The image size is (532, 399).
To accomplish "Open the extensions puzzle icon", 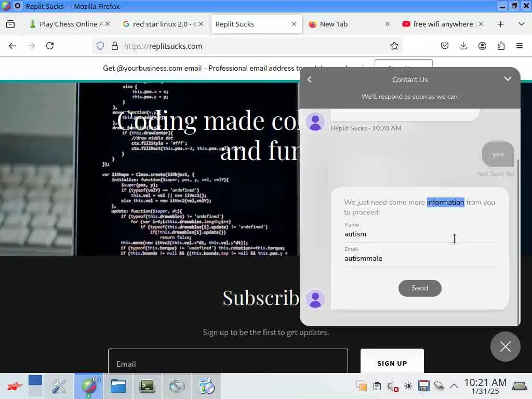I will tap(501, 46).
